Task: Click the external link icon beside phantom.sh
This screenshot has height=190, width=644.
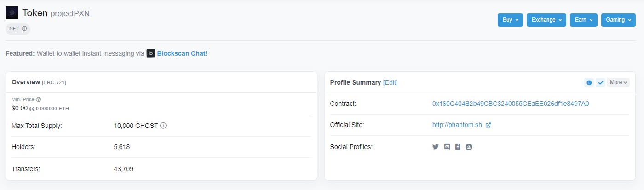Action: point(488,125)
